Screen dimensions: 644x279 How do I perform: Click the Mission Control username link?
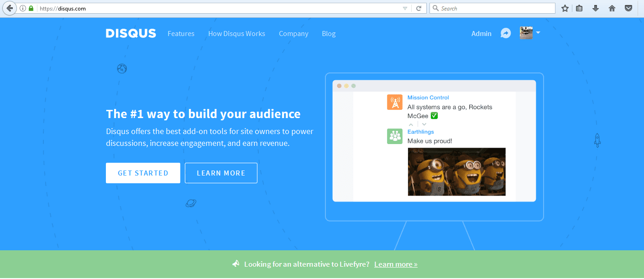pos(428,98)
